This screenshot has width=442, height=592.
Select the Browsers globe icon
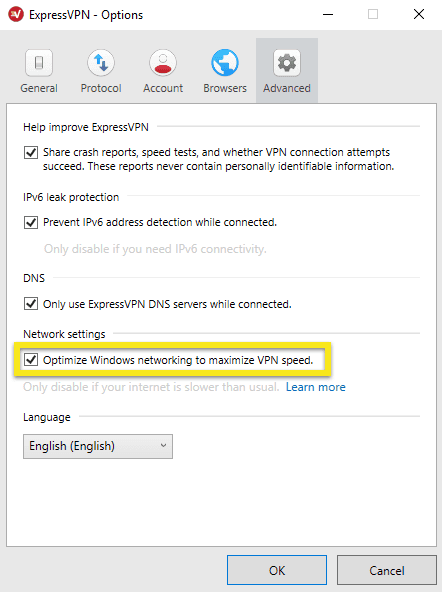[225, 63]
